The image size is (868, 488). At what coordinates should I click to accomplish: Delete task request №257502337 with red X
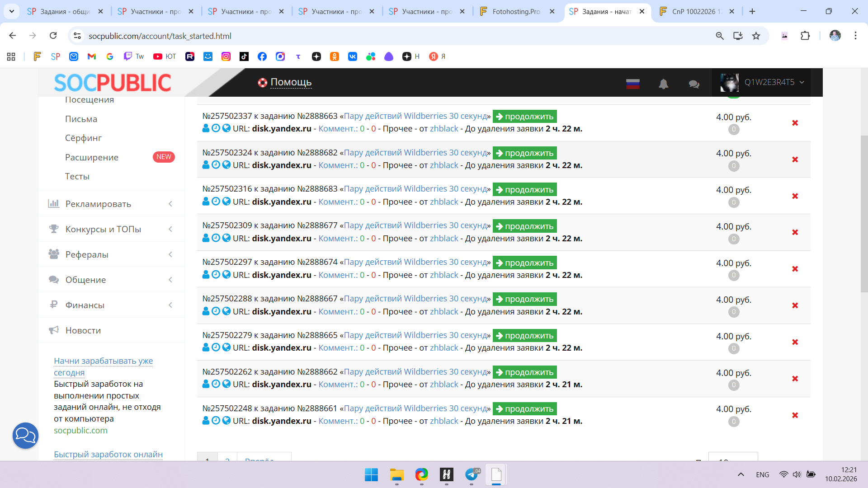[795, 123]
